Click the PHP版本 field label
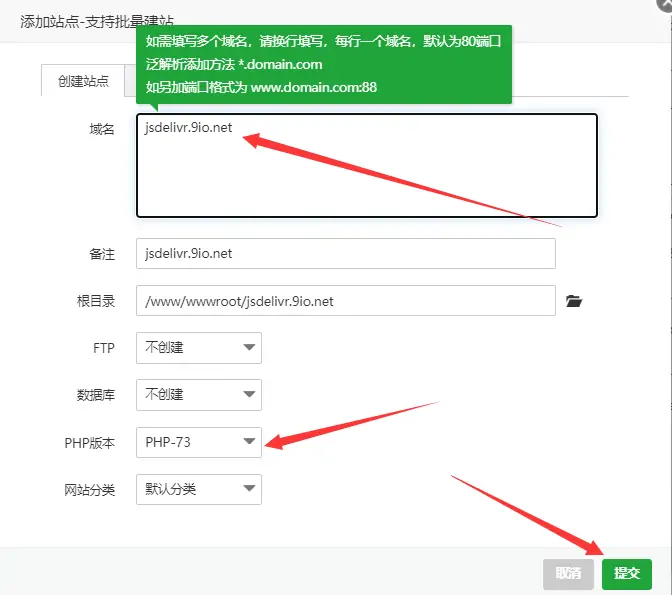 point(90,442)
